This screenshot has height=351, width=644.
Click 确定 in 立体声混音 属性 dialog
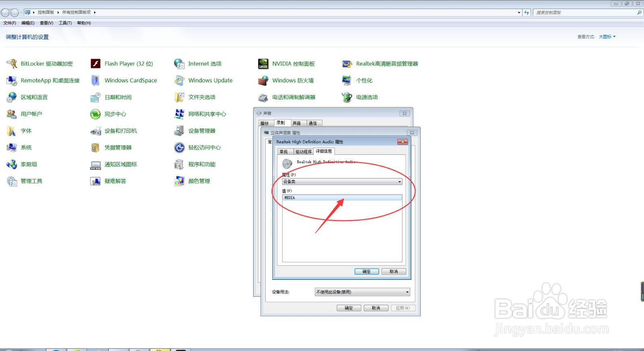pos(349,308)
